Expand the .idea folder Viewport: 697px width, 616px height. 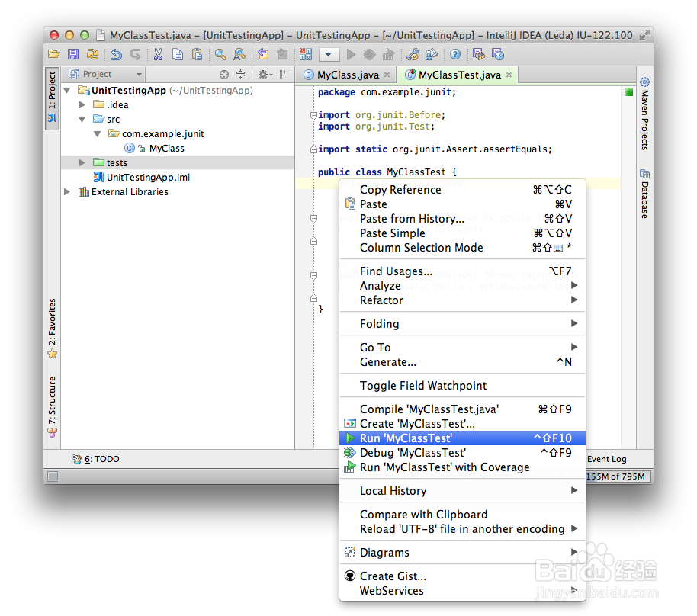(82, 105)
